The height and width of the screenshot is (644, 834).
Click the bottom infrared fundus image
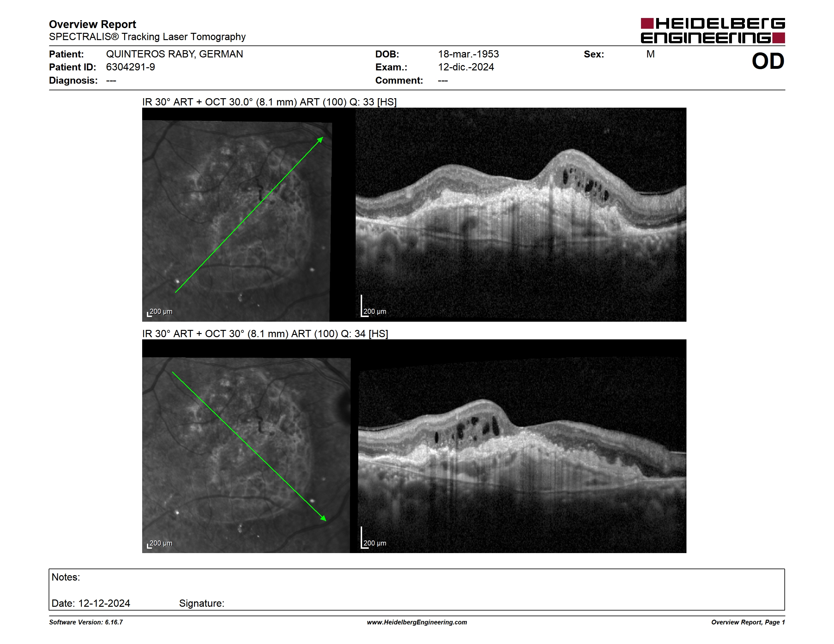pos(246,455)
